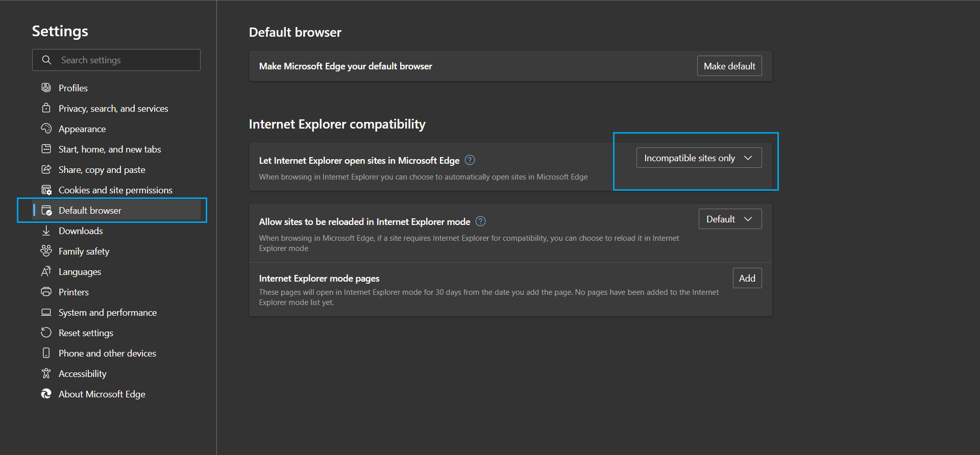Click "Let Internet Explorer open sites in Microsoft Edge"
This screenshot has width=980, height=455.
[359, 160]
